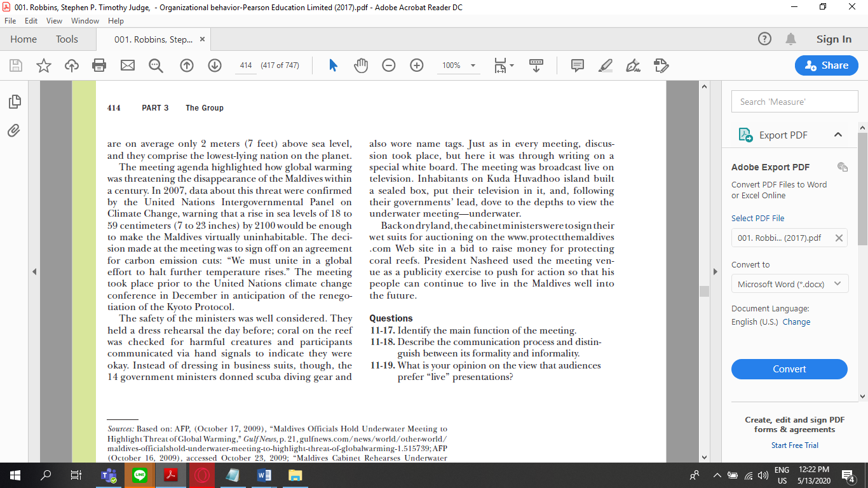This screenshot has height=488, width=868.
Task: Remove the selected PDF file with X
Action: [x=839, y=238]
